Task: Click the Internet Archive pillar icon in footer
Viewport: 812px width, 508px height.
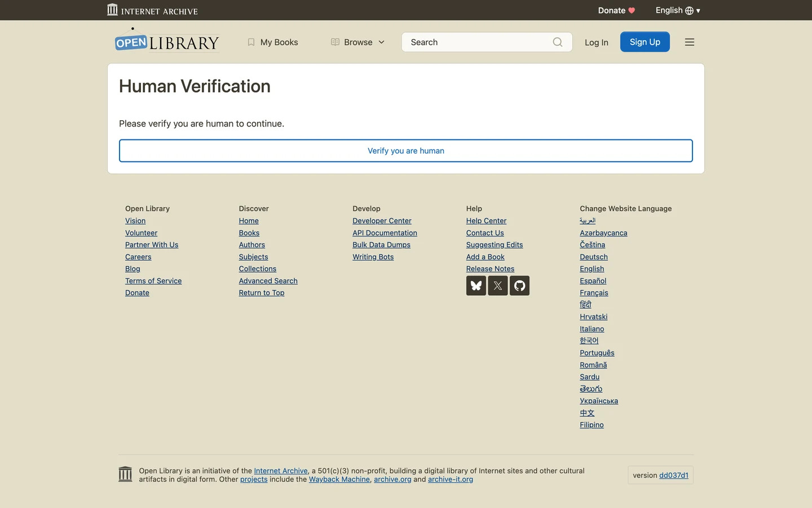Action: tap(125, 474)
